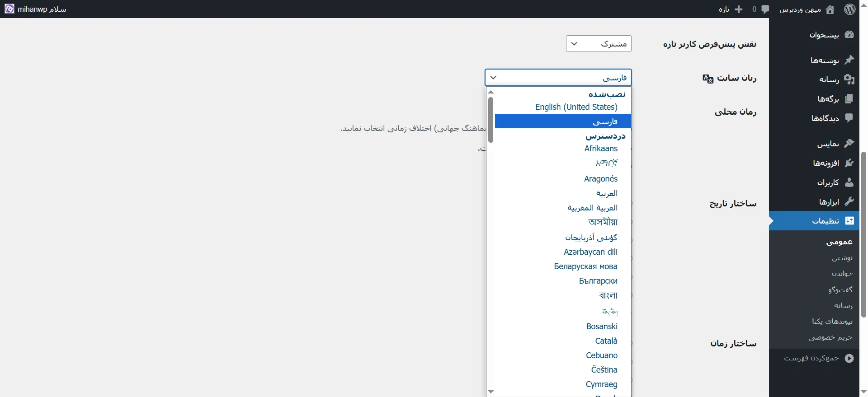Select the highlighted فارسی language option
This screenshot has width=868, height=397.
tap(563, 121)
